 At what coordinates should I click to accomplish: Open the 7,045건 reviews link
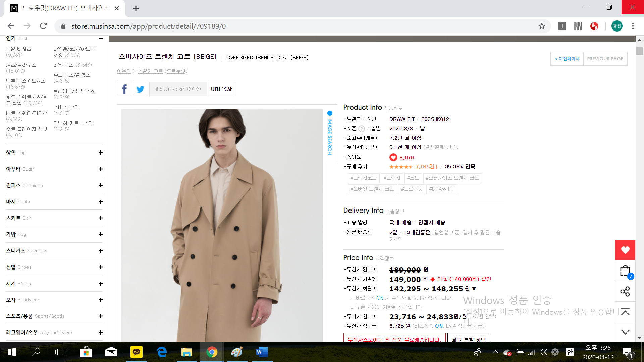425,167
